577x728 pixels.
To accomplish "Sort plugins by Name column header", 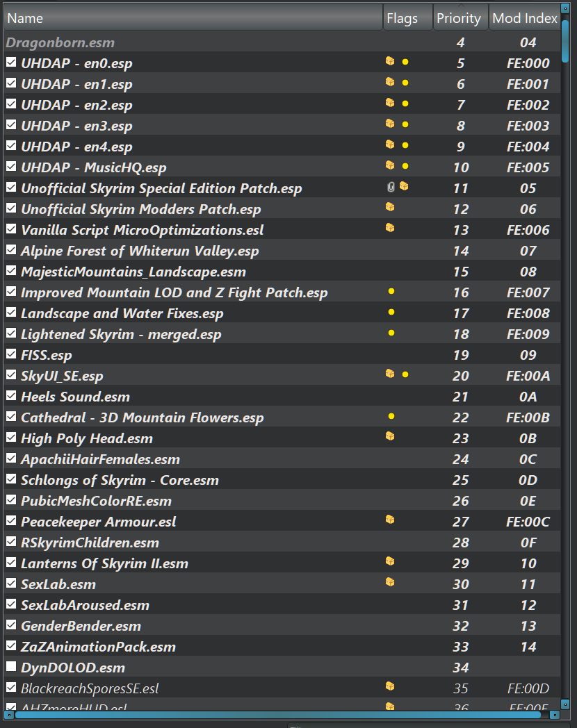I will click(193, 18).
